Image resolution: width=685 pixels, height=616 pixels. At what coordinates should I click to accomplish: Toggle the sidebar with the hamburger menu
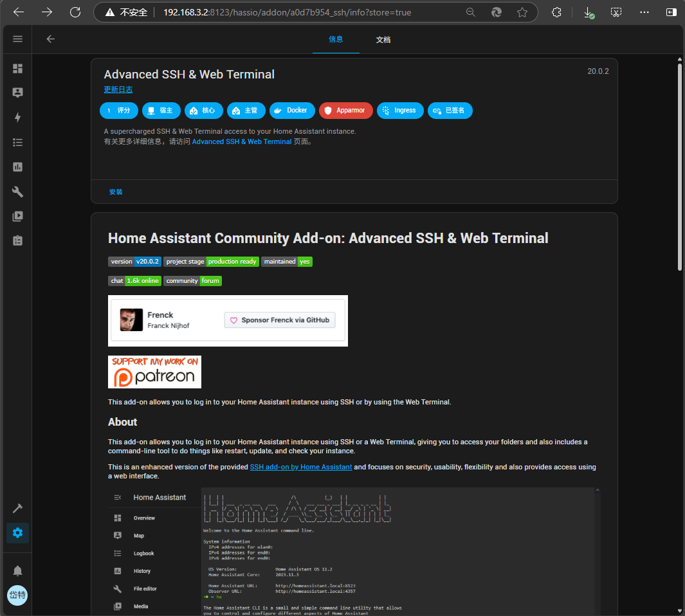pyautogui.click(x=17, y=39)
